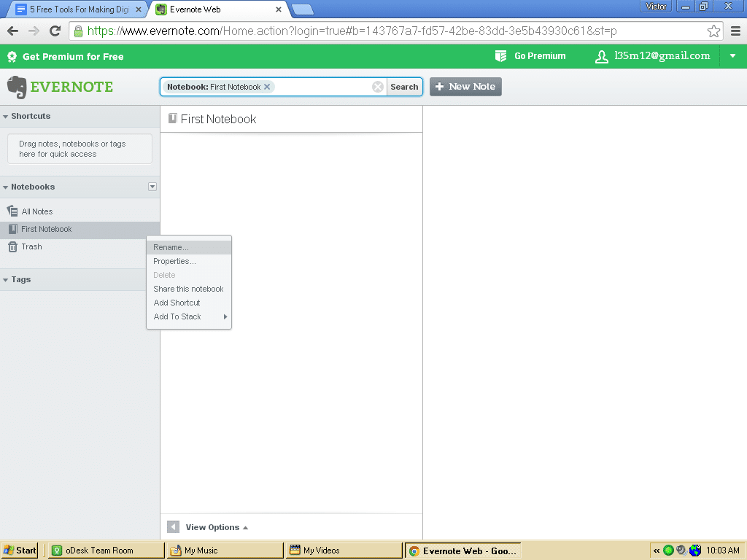Close the Evernote Web tab
Screen dimensions: 747x560
(279, 9)
